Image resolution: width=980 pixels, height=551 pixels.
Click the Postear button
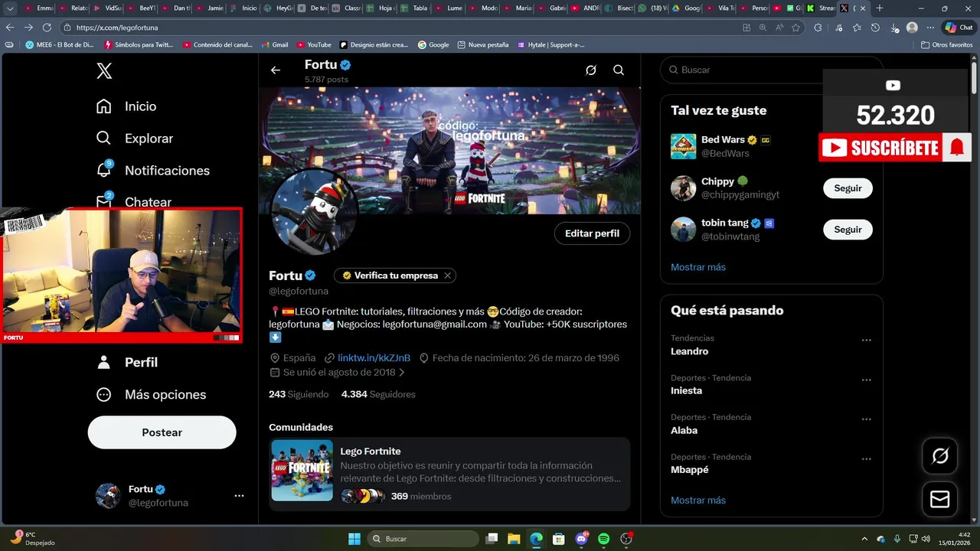click(162, 432)
